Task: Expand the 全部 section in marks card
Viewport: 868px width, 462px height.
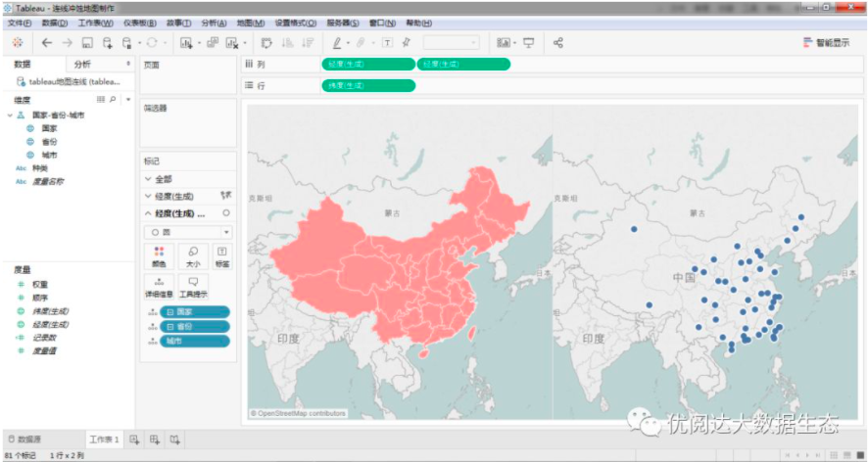Action: pyautogui.click(x=148, y=179)
